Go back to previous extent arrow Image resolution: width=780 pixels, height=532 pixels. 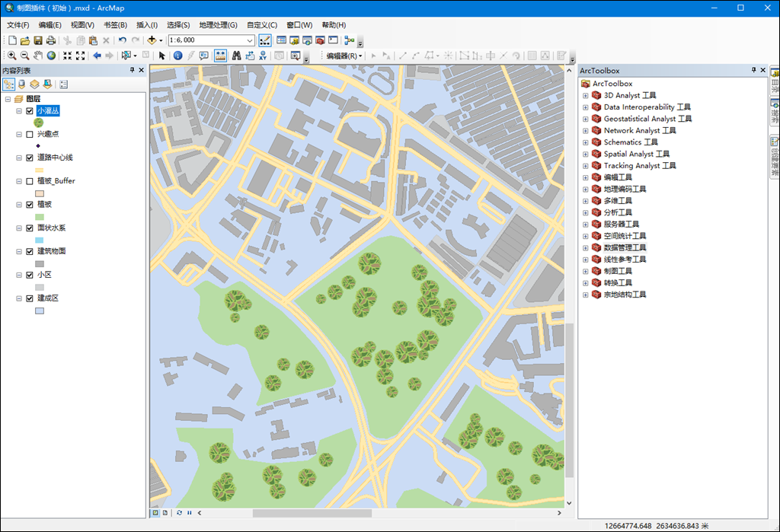coord(97,56)
